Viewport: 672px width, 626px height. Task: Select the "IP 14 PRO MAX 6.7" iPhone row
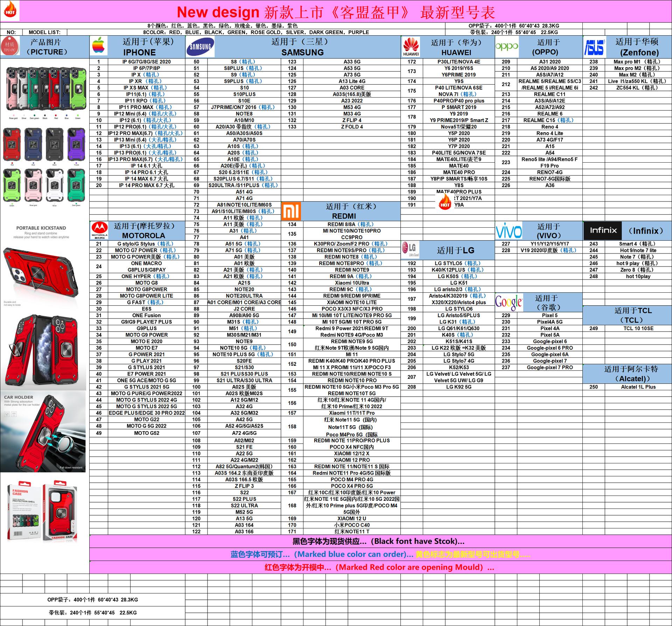click(146, 185)
